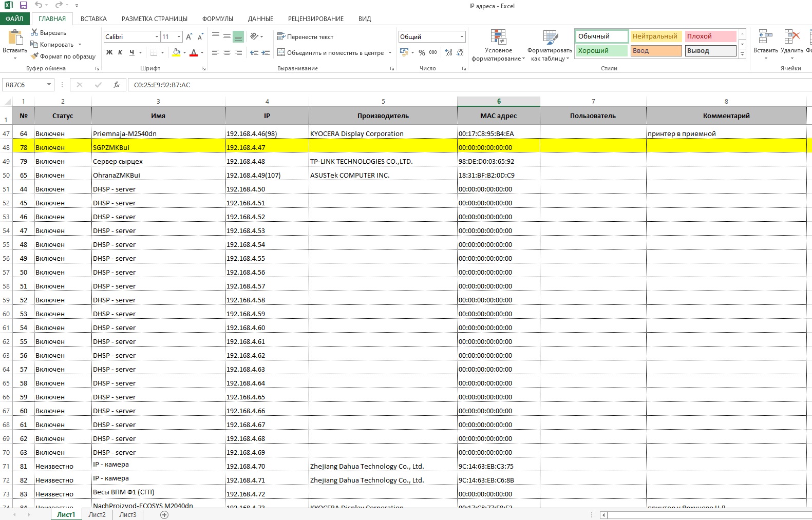Switch to ФОРМУЛЫ ribbon tab
812x520 pixels.
coord(218,18)
